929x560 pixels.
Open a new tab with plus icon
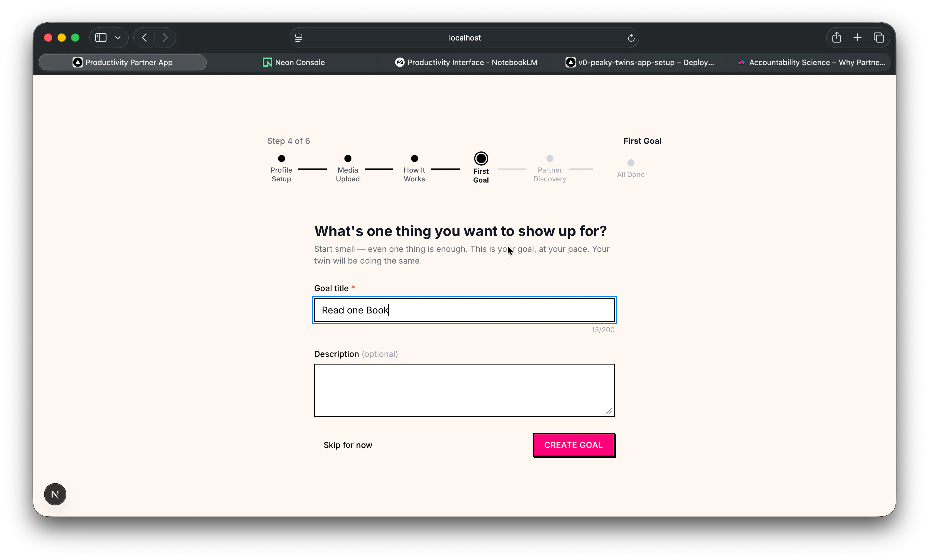(857, 38)
